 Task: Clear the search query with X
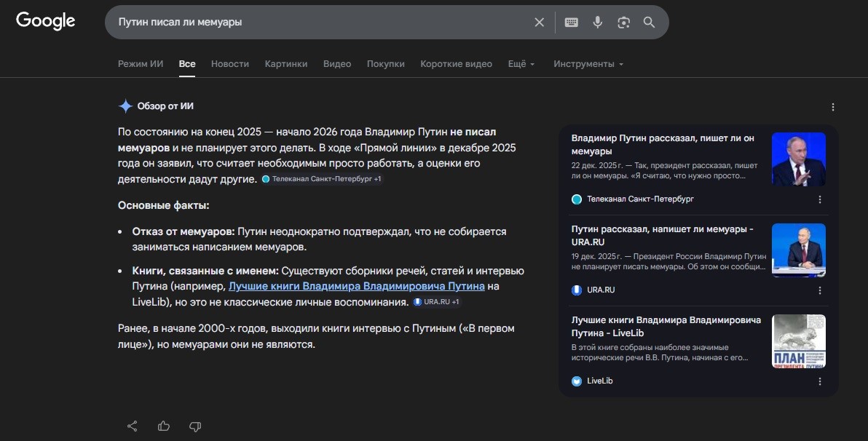[x=539, y=22]
